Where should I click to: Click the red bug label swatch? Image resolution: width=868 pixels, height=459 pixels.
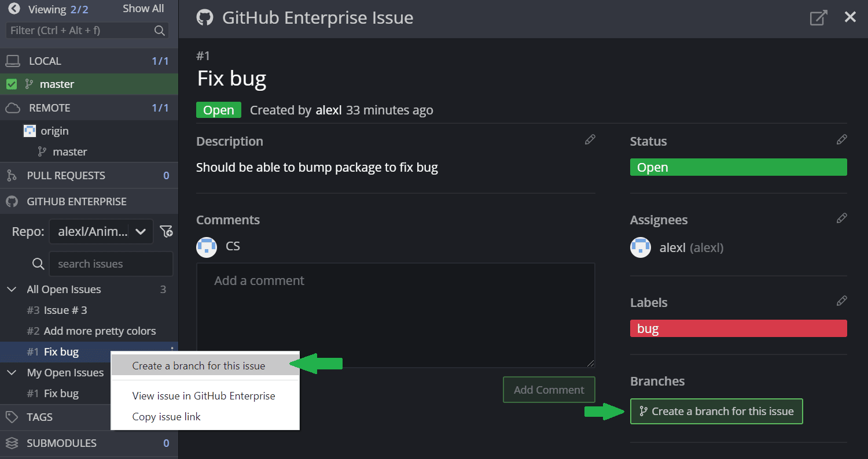[738, 329]
